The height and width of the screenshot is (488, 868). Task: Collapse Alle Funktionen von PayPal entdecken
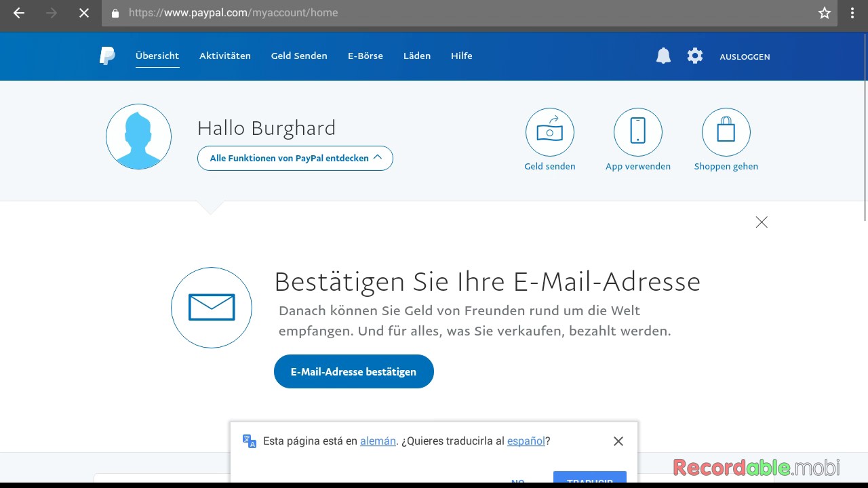click(x=295, y=158)
